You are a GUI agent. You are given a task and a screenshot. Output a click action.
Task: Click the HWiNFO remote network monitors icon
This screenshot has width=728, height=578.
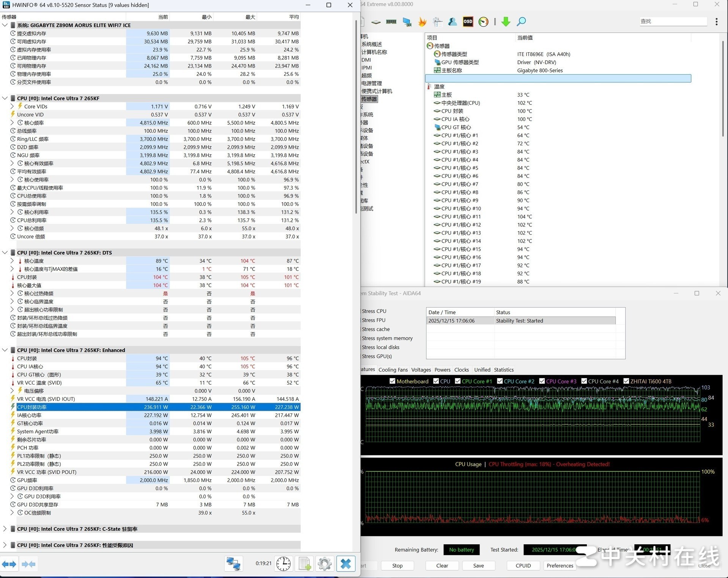233,564
